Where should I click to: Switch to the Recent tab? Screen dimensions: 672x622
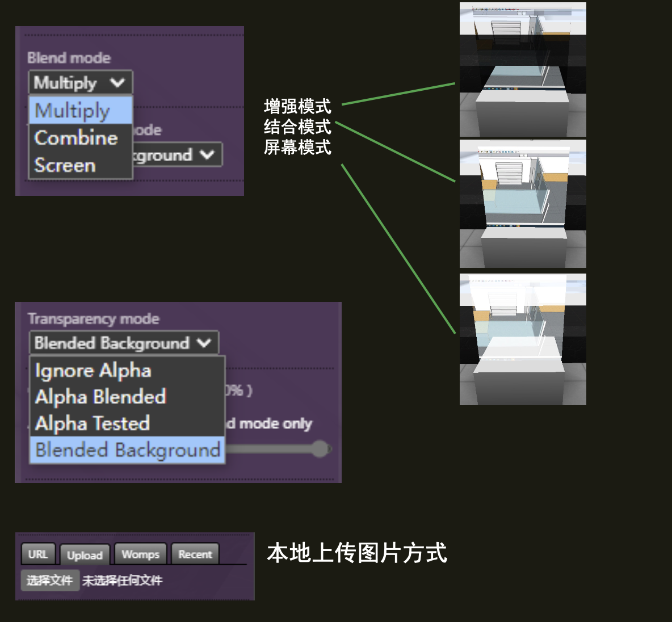pos(195,554)
